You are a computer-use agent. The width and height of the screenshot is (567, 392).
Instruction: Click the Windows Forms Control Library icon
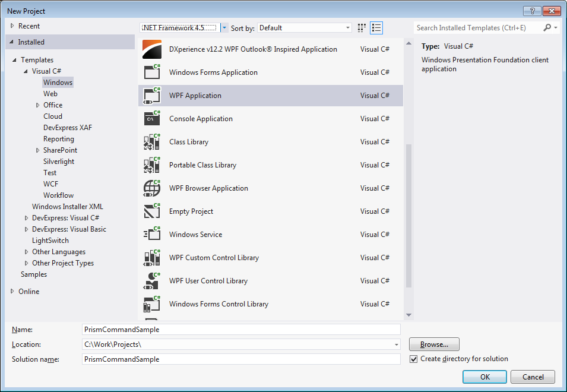pos(152,304)
